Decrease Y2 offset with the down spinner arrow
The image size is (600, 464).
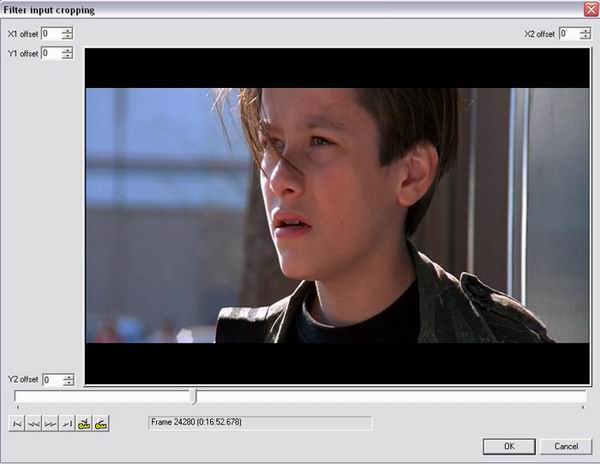click(x=68, y=383)
